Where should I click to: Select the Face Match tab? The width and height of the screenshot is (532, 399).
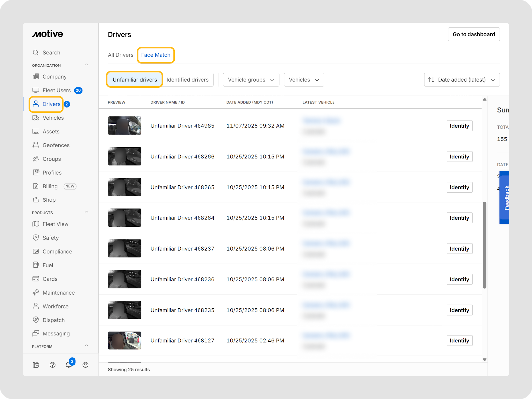tap(156, 55)
